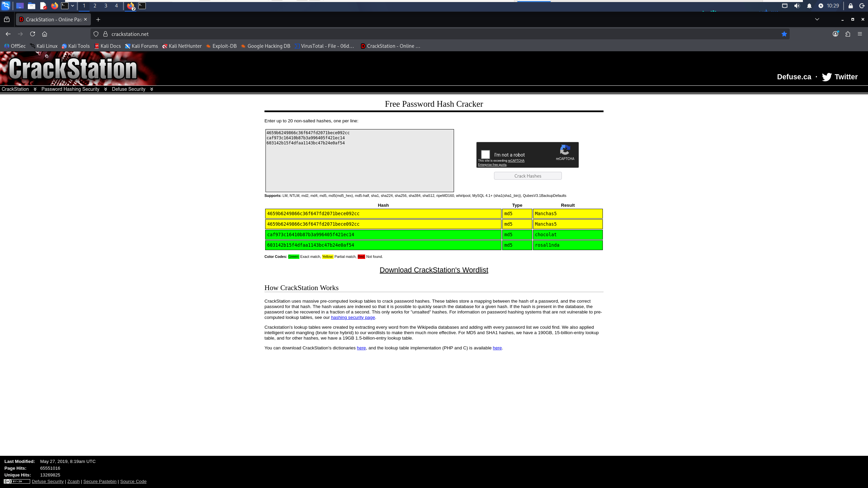
Task: Open Download CrackStation's Wordlist link
Action: (x=434, y=270)
